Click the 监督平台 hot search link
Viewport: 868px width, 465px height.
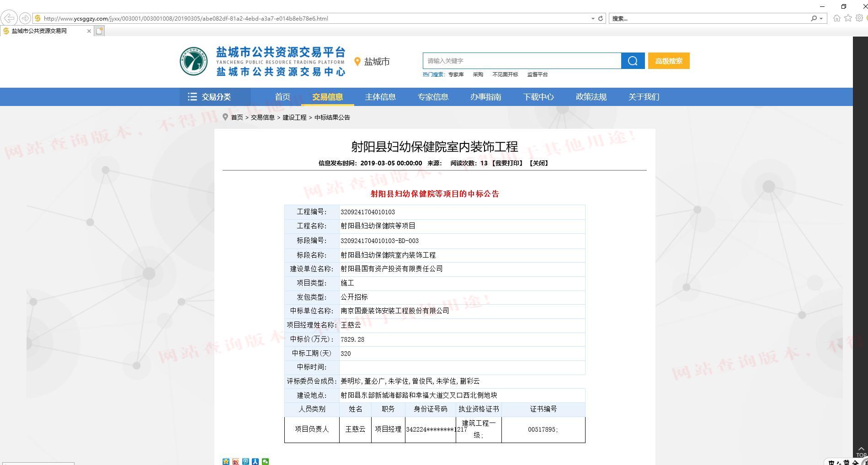(538, 74)
